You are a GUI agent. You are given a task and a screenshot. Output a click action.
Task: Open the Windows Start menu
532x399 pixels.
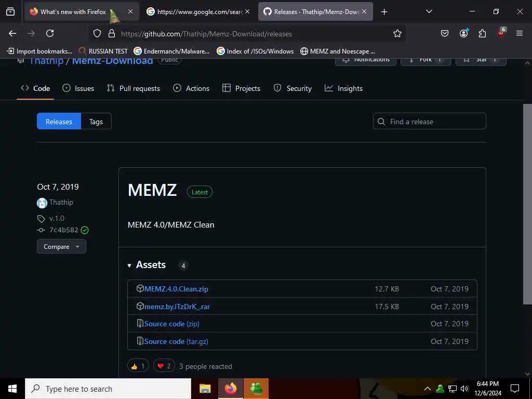12,389
